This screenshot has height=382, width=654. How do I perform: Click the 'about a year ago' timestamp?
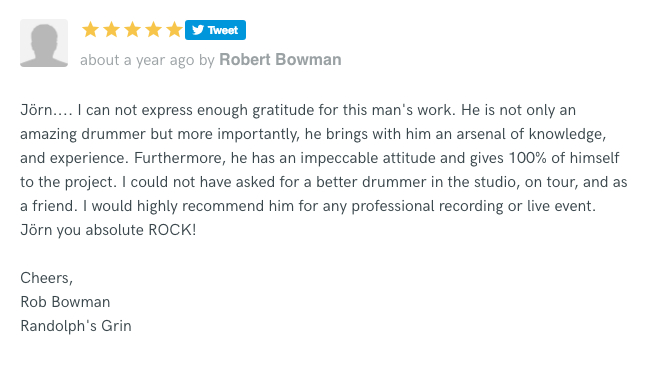[x=137, y=60]
